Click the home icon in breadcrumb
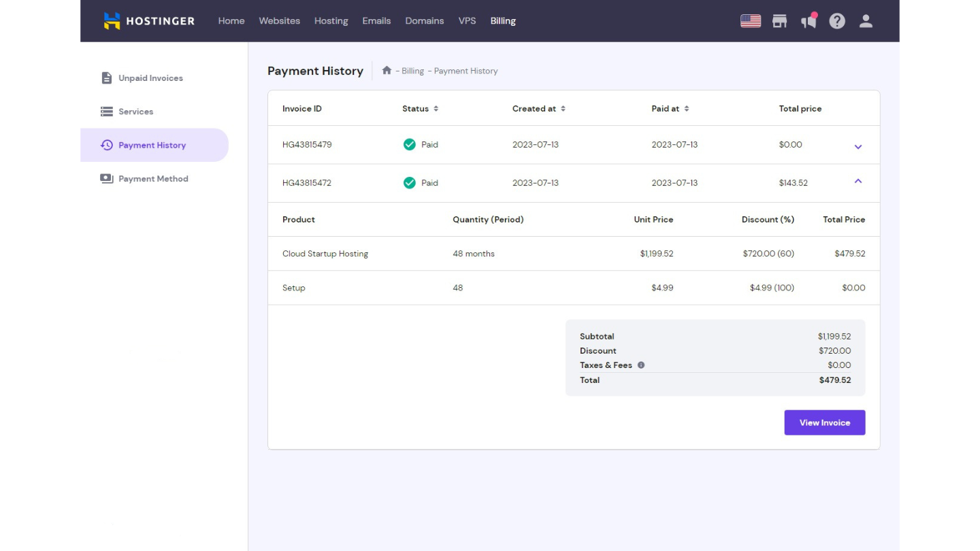Viewport: 980px width, 551px height. coord(387,71)
